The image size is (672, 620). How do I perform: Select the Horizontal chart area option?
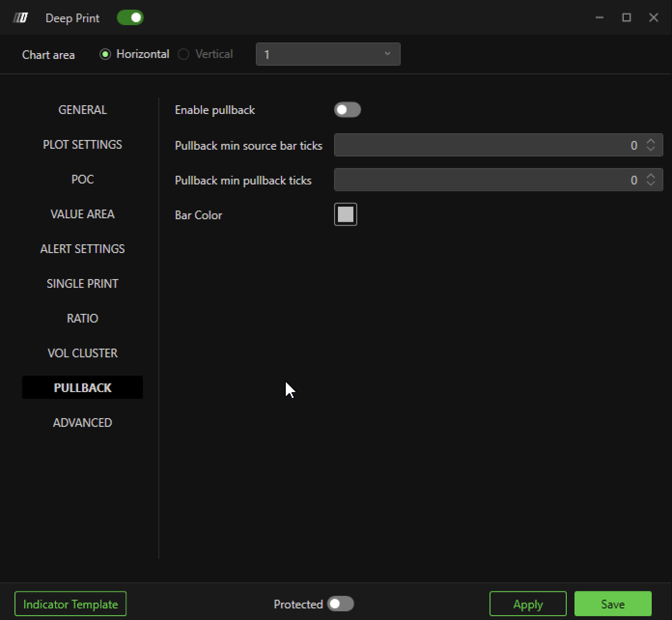pos(105,54)
